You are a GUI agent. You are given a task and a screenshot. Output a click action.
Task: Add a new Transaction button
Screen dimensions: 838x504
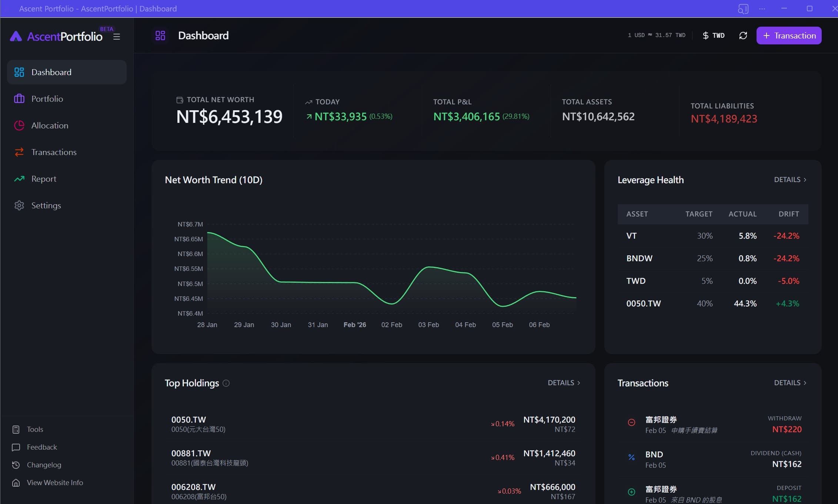(789, 36)
